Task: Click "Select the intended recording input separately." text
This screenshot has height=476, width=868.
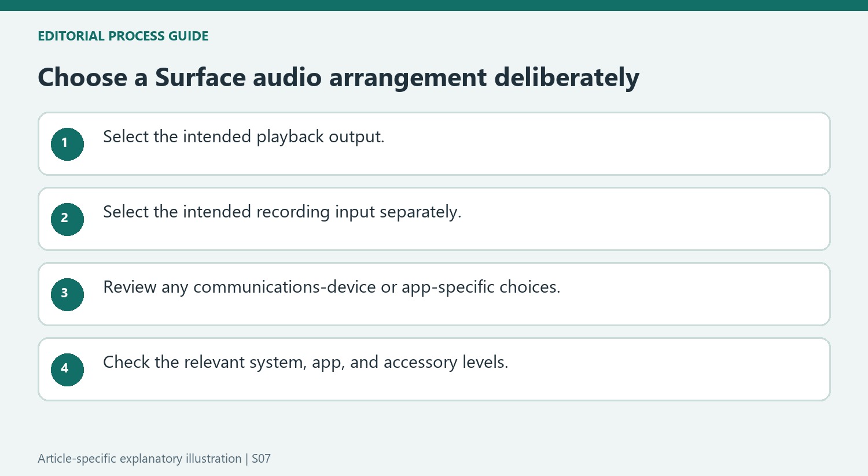Action: tap(282, 212)
